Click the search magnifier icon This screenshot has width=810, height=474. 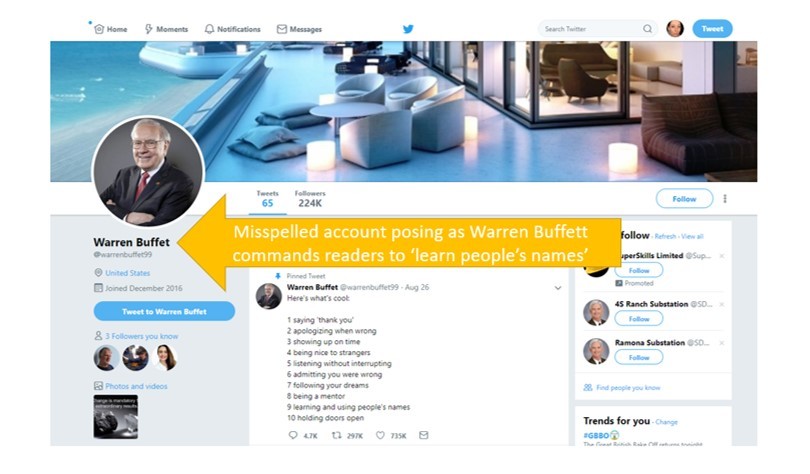point(647,29)
